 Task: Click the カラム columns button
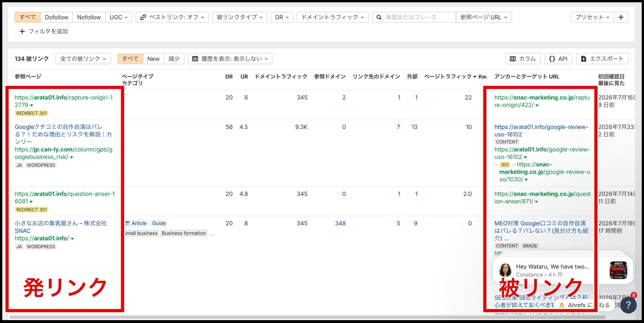click(x=523, y=59)
